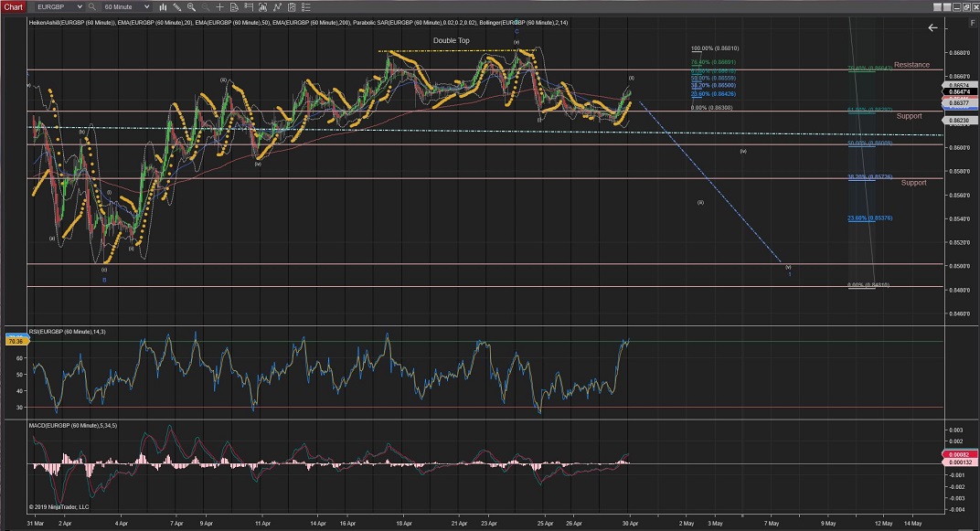Viewport: 980px width, 531px height.
Task: Click the 70.36 RSI price marker
Action: tap(14, 341)
